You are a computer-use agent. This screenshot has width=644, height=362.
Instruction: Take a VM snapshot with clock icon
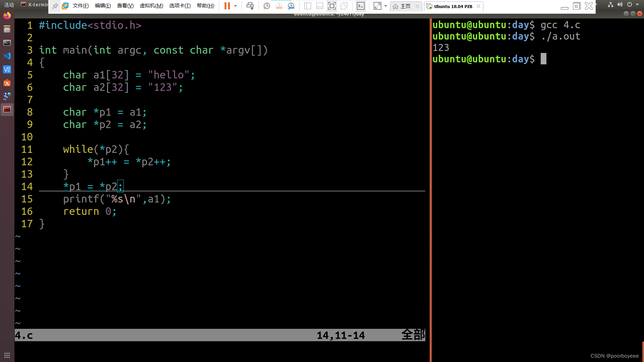pyautogui.click(x=267, y=6)
